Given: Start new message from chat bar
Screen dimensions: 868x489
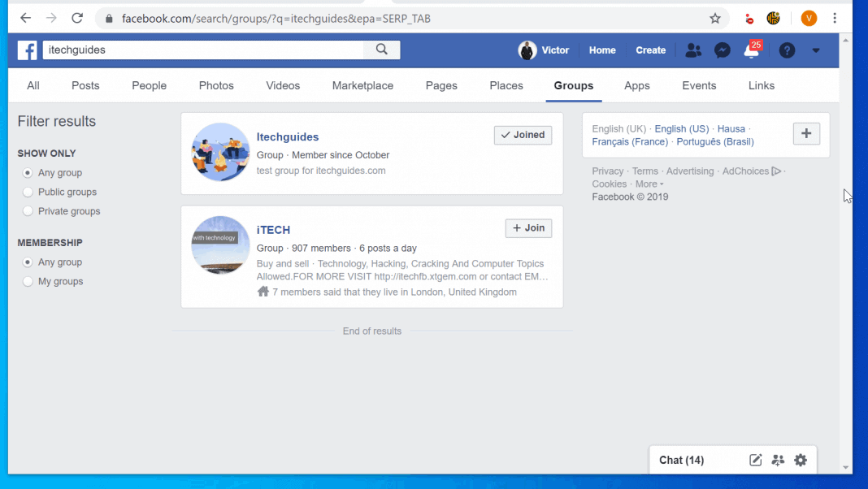Looking at the screenshot, I should coord(756,461).
